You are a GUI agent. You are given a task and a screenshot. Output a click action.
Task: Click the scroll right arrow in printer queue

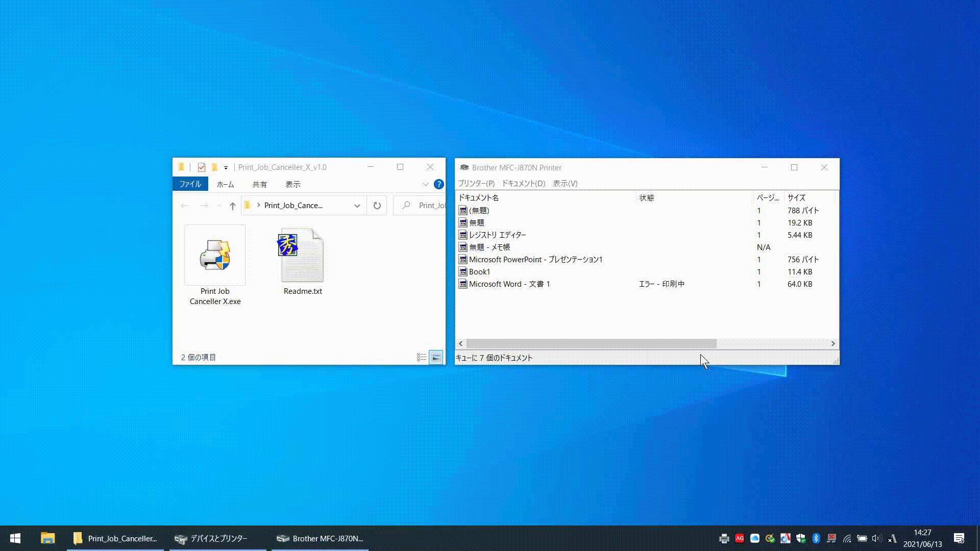(x=833, y=344)
